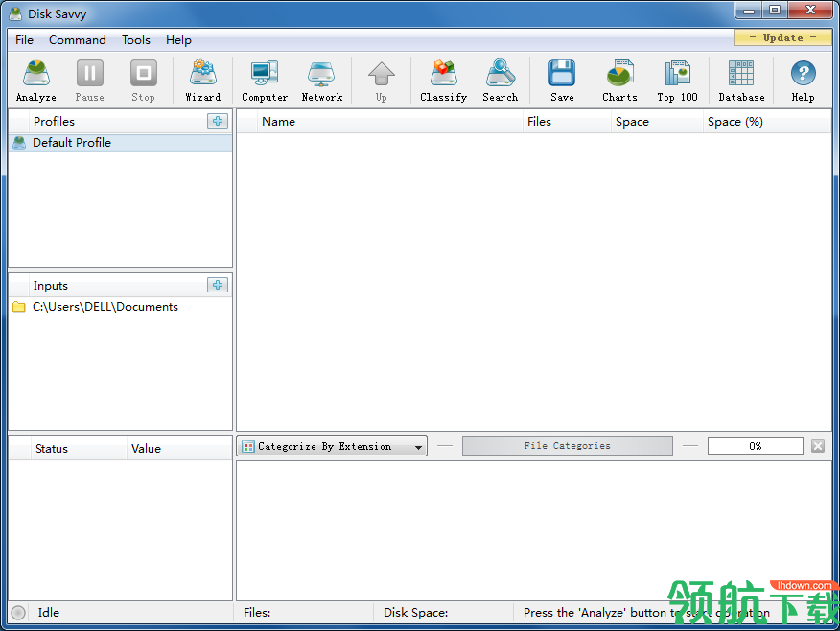Image resolution: width=840 pixels, height=631 pixels.
Task: Click the File Categories button
Action: tap(568, 446)
